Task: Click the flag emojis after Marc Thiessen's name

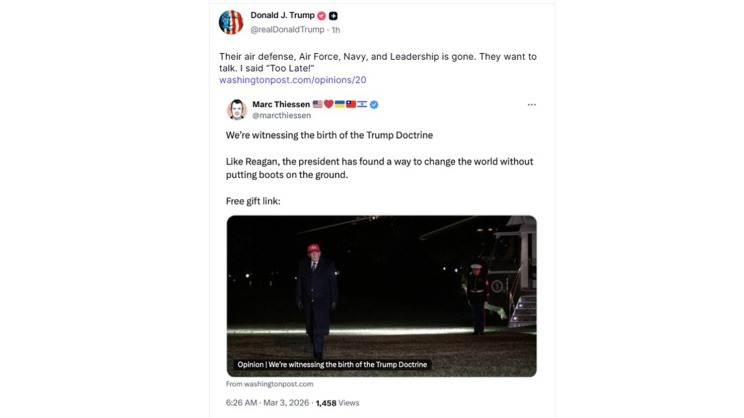Action: pos(339,104)
